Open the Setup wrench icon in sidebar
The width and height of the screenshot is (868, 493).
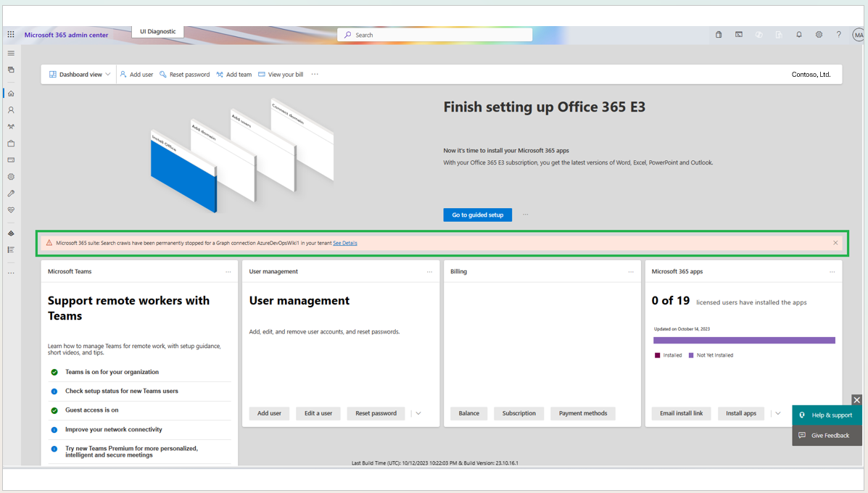11,194
